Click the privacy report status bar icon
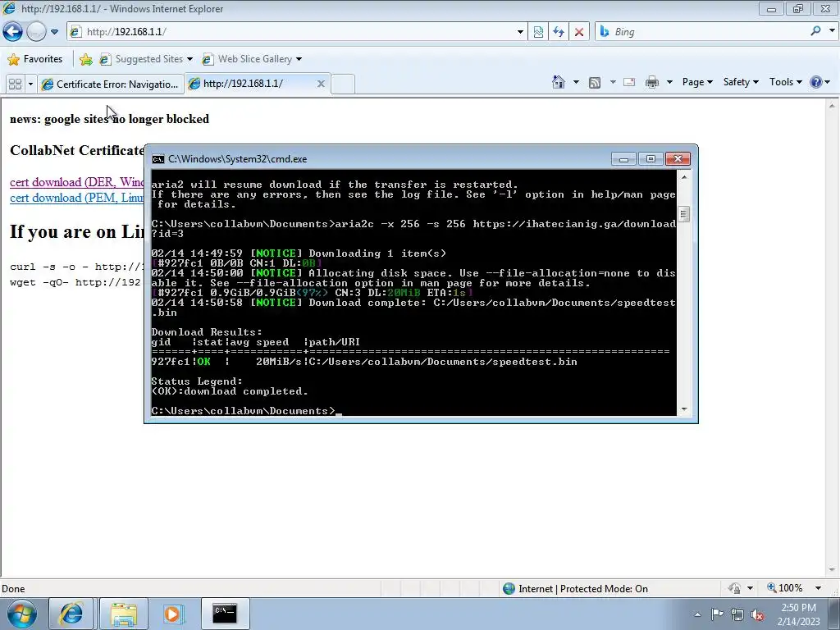The image size is (840, 630). coord(734,588)
